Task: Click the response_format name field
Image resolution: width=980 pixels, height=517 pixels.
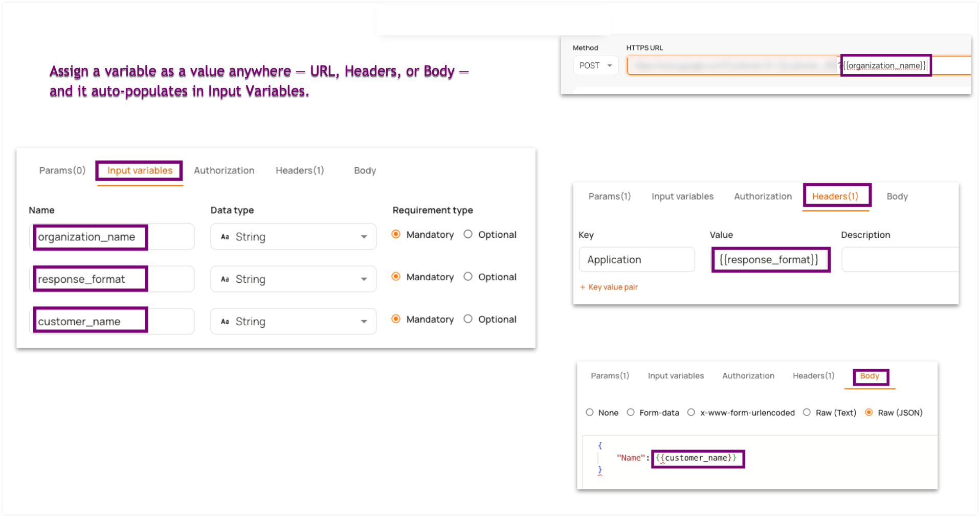Action: 112,279
